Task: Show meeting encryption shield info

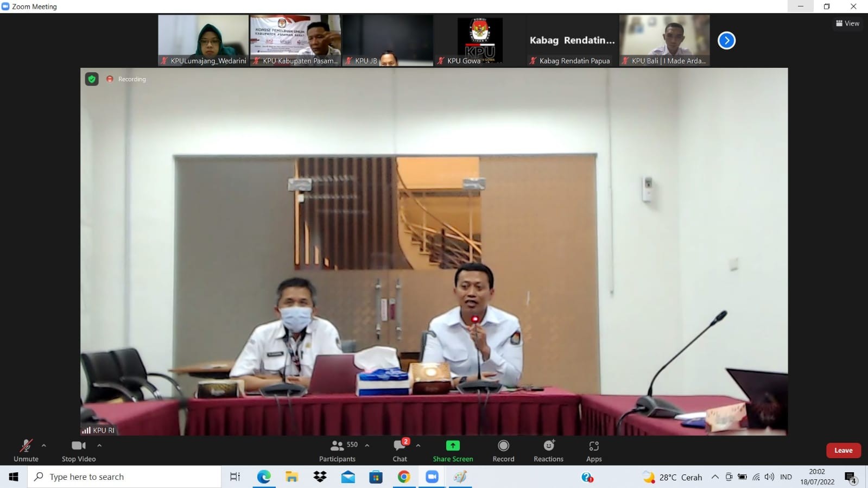Action: (92, 79)
